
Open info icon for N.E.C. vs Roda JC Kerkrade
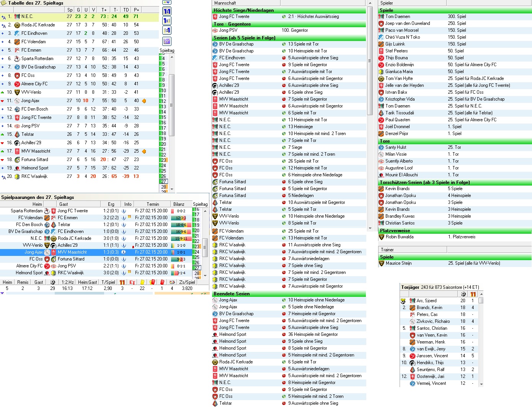click(x=124, y=238)
